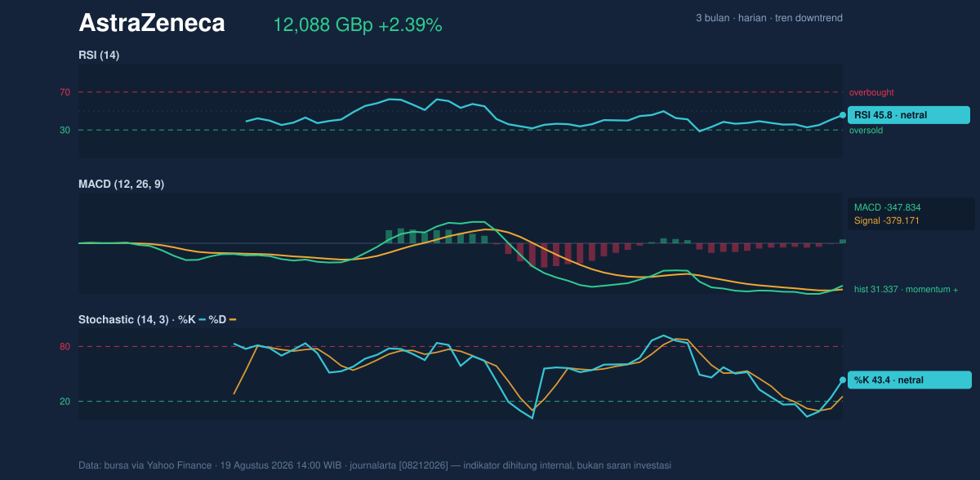Image resolution: width=980 pixels, height=480 pixels.
Task: Click the RSI 70 axis label
Action: click(65, 92)
